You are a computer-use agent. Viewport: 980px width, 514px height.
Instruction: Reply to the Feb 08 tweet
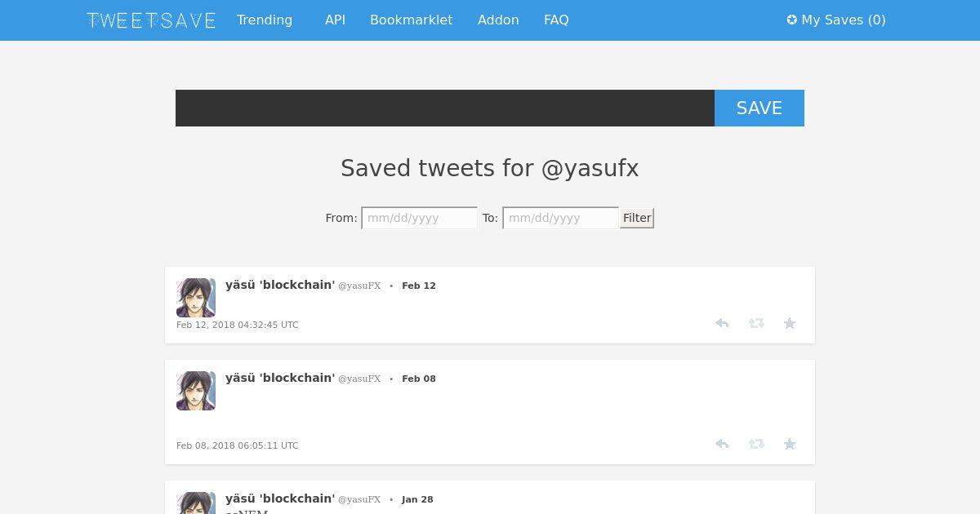point(722,444)
